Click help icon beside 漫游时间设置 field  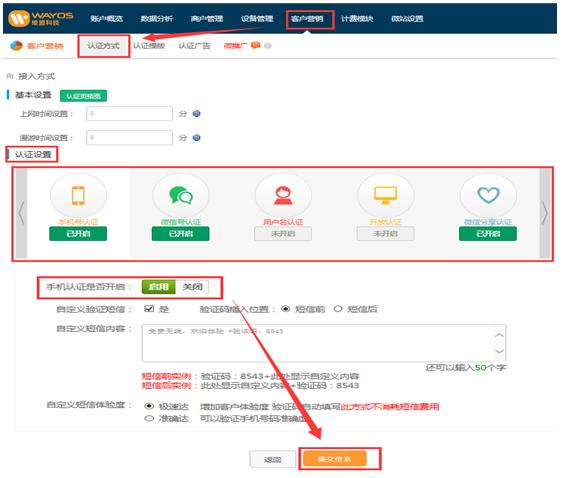pyautogui.click(x=196, y=137)
